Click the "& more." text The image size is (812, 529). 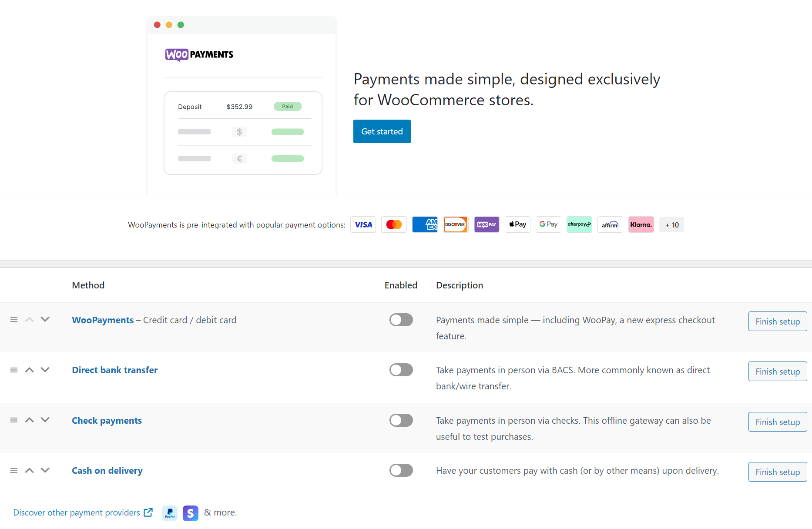[x=221, y=512]
